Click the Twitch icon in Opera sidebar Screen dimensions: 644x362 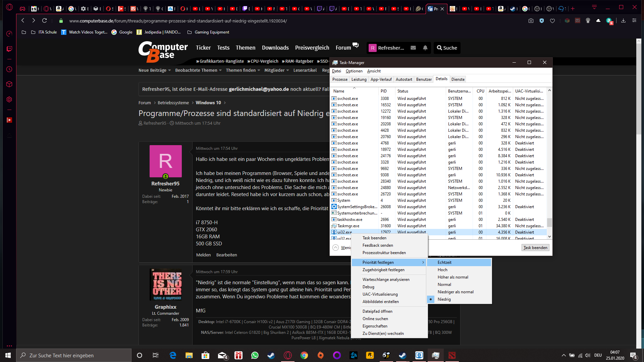tap(9, 49)
